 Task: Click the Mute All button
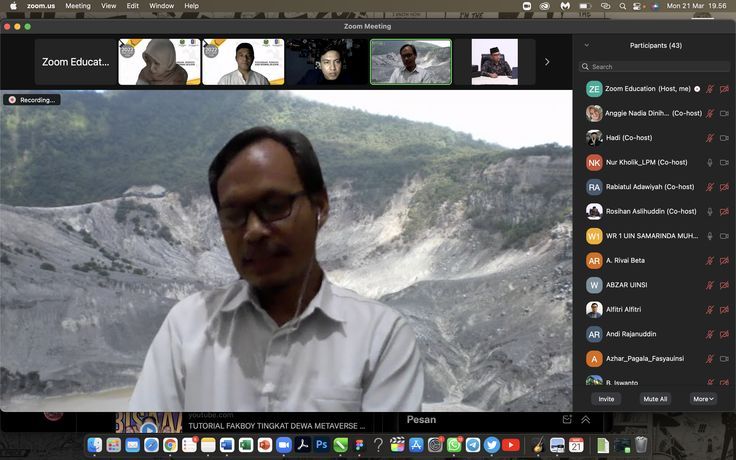(655, 399)
